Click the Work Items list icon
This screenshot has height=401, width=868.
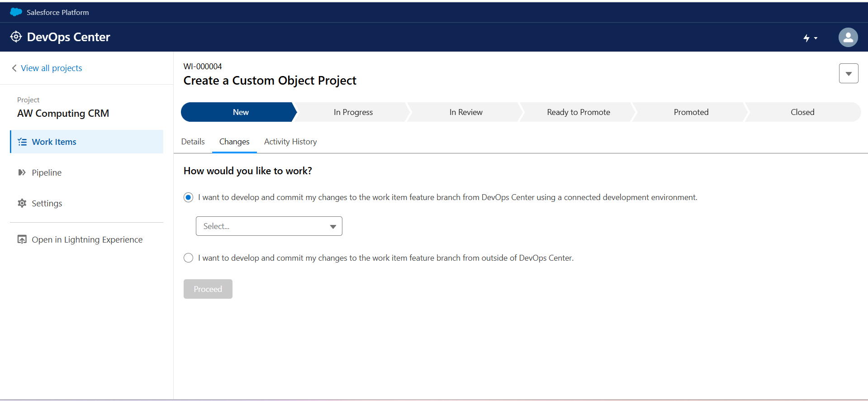[x=22, y=142]
